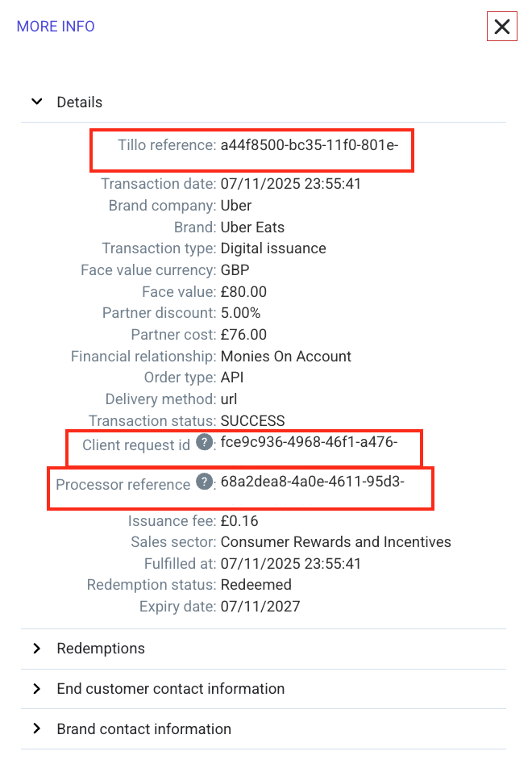Click the £76.00 partner cost
Viewport: 532px width, 768px height.
pos(243,335)
